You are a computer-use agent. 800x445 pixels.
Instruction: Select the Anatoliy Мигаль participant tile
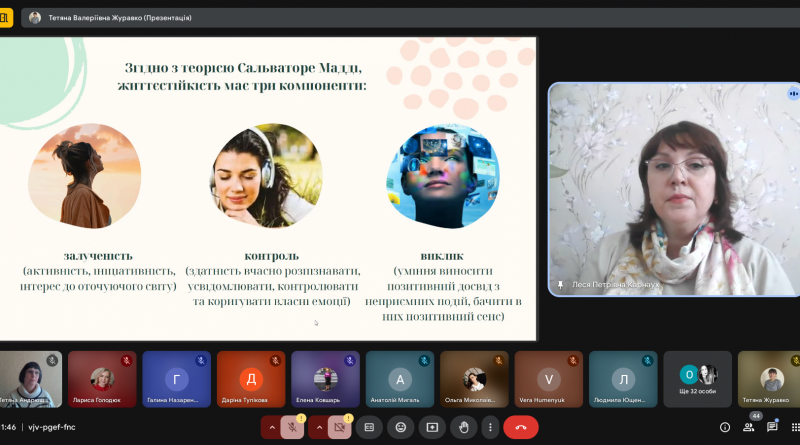400,379
